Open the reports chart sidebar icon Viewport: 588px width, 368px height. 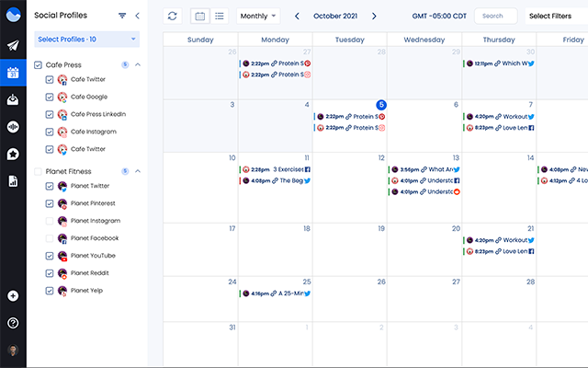(13, 181)
